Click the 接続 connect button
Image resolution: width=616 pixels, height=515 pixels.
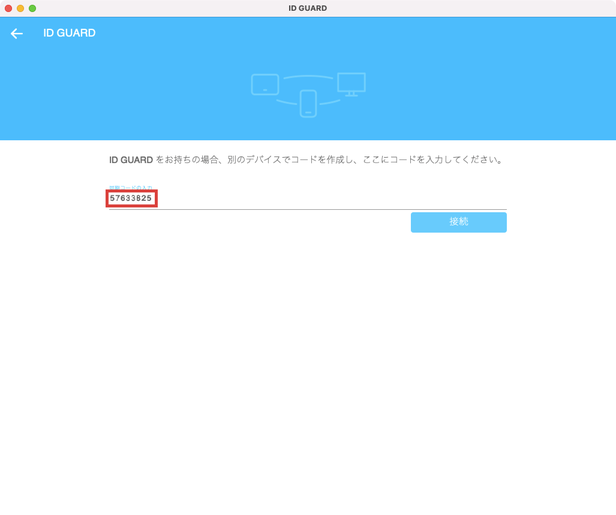tap(458, 222)
